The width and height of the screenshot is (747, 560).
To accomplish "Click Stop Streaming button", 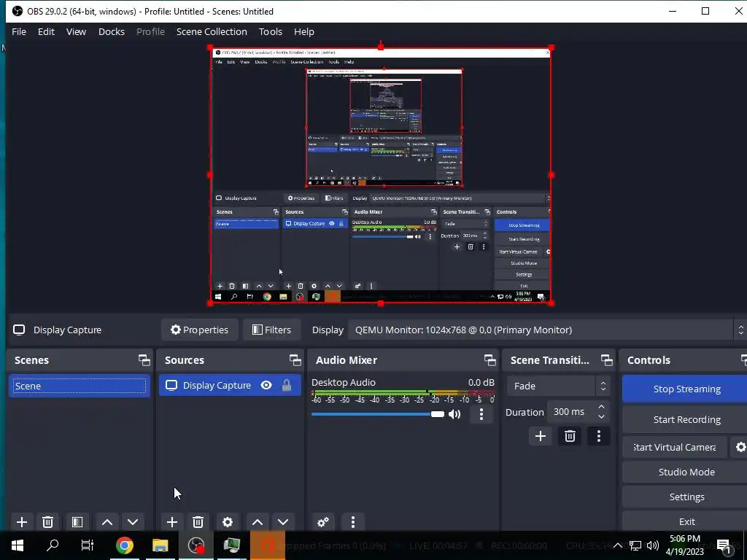I will [x=684, y=389].
